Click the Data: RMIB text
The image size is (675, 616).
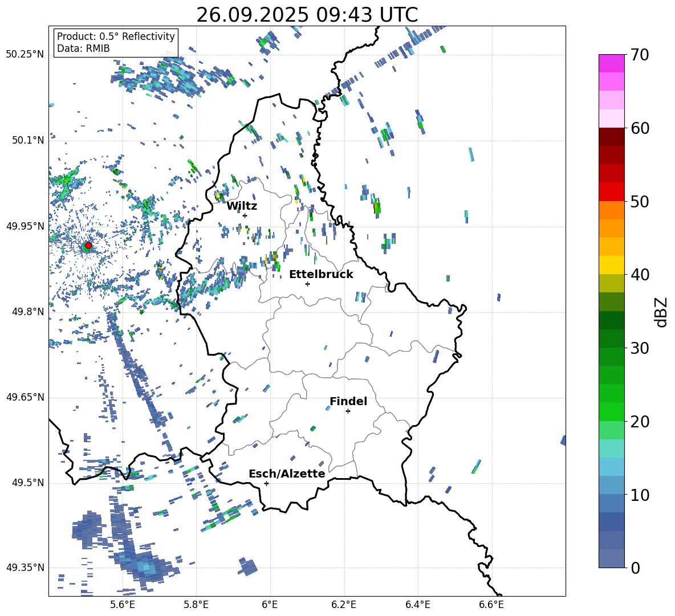tap(83, 48)
